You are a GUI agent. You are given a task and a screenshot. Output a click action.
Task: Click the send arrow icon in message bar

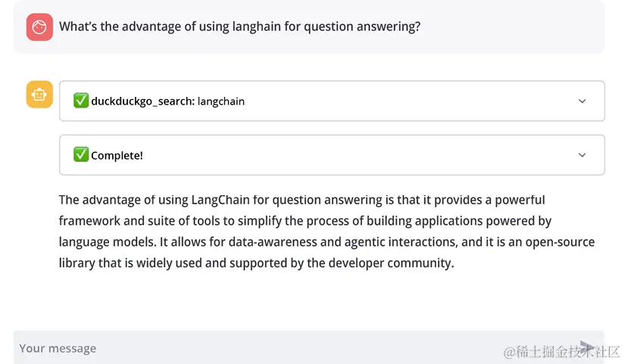pos(586,347)
